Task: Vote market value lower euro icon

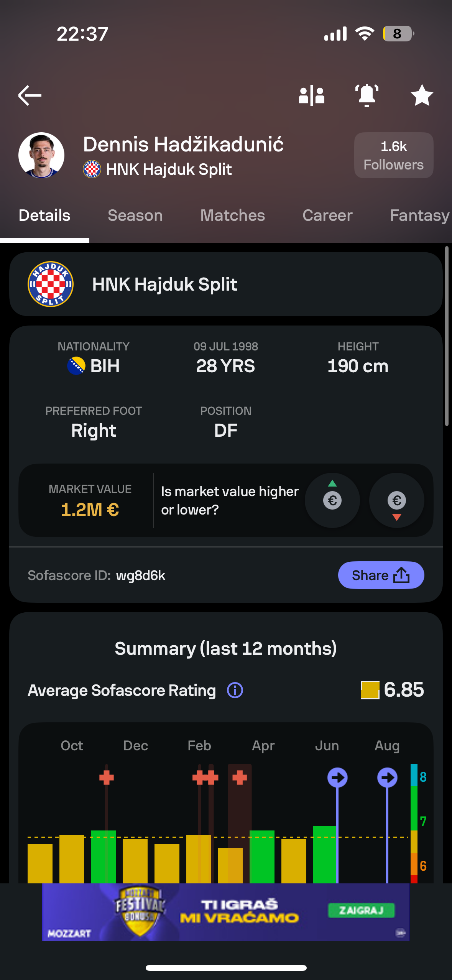Action: (397, 500)
